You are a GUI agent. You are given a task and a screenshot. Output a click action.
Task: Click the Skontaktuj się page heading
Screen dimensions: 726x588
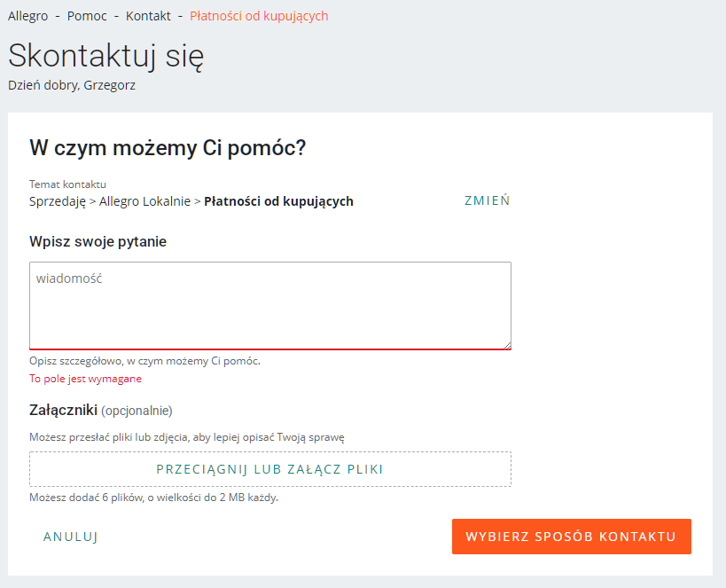click(x=106, y=56)
